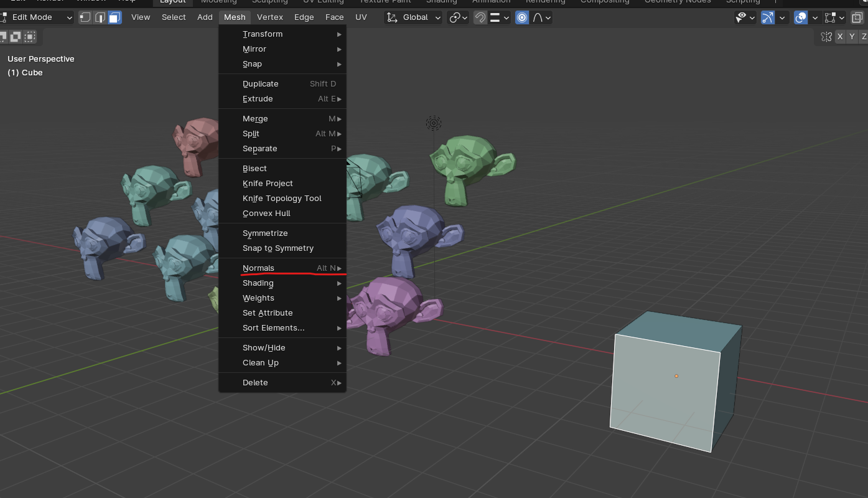Open the Select menu
The height and width of the screenshot is (498, 868).
tap(174, 17)
